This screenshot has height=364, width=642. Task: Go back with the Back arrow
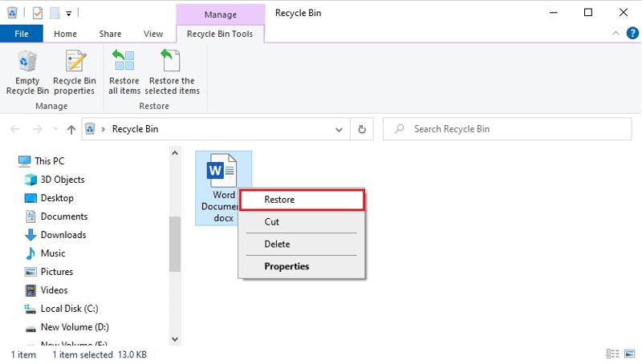click(x=14, y=129)
